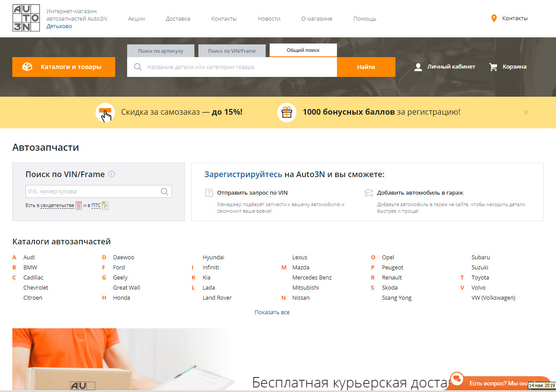This screenshot has width=556, height=392.
Task: Open the Geely catalog link
Action: pos(120,277)
